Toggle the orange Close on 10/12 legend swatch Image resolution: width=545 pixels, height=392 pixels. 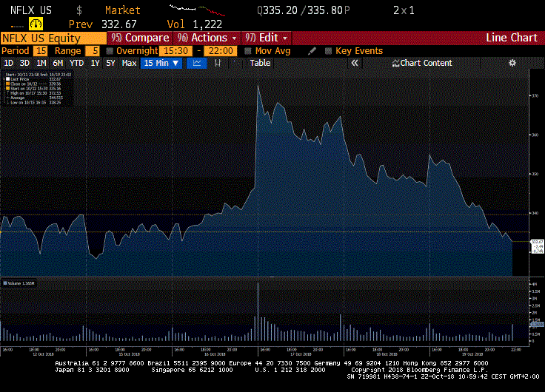7,84
